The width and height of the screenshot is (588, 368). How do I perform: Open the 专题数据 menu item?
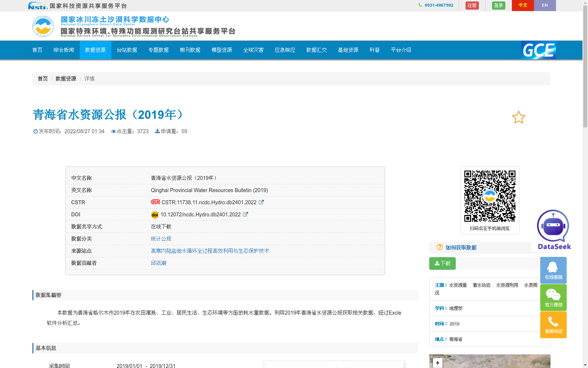click(159, 50)
